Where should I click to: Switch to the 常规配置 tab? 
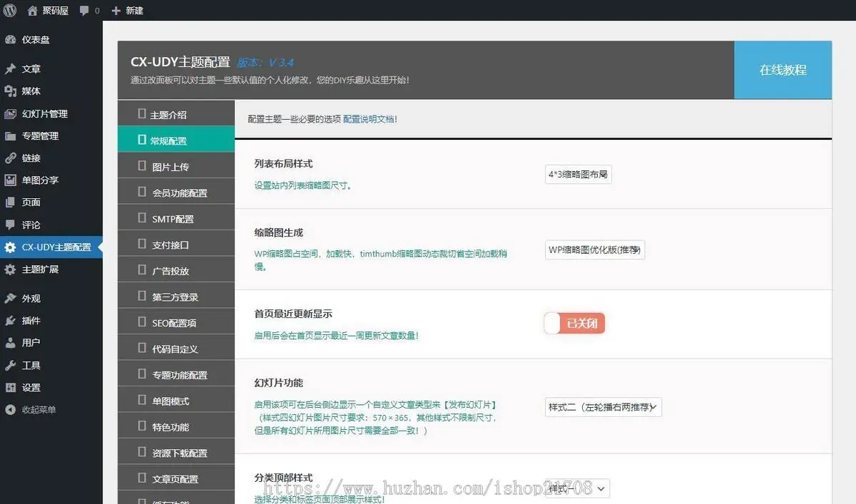[x=176, y=140]
